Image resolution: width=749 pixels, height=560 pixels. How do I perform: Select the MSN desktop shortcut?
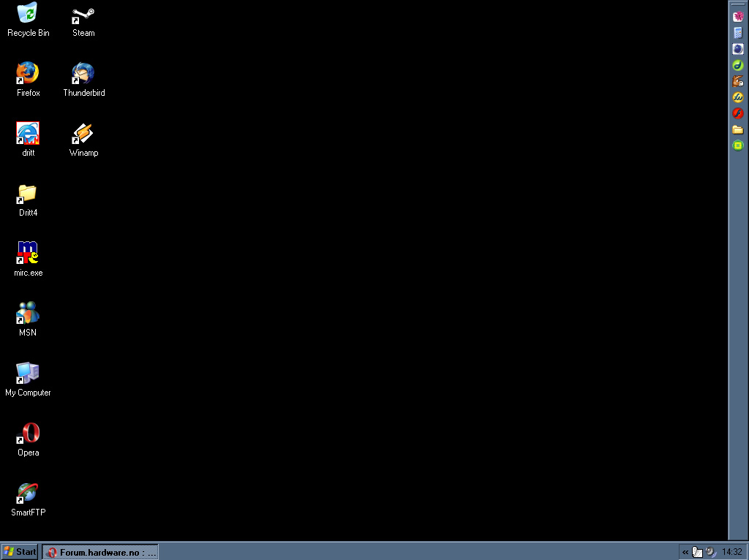point(28,319)
